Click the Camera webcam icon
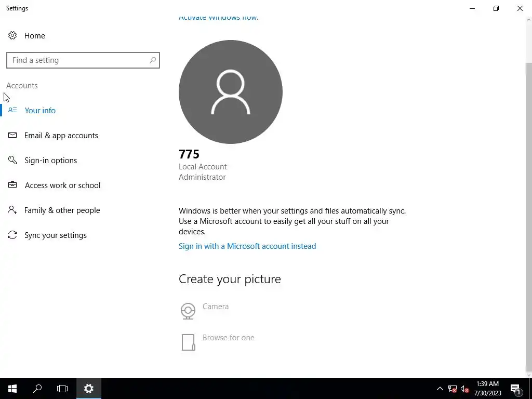 (x=188, y=311)
